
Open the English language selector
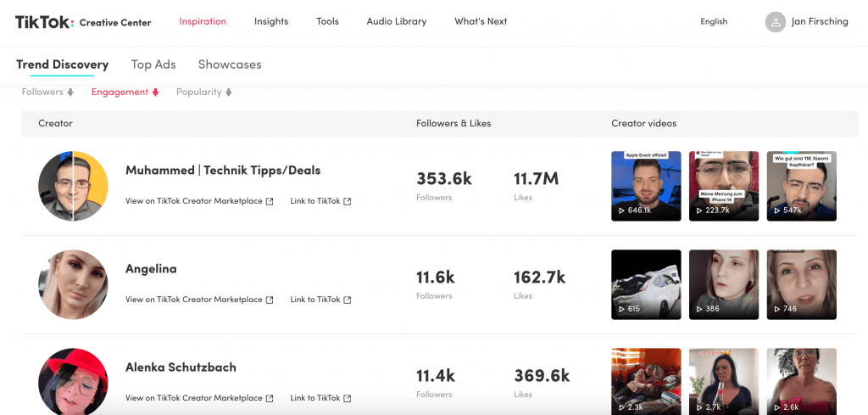tap(714, 21)
